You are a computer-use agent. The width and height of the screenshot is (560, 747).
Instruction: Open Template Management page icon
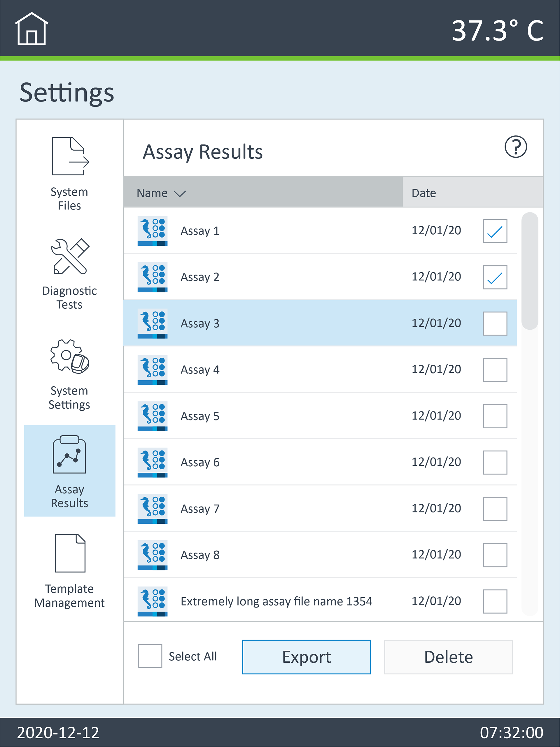tap(70, 553)
